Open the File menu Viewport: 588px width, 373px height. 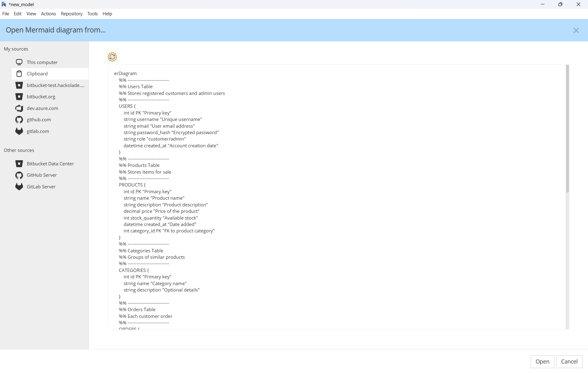point(6,14)
